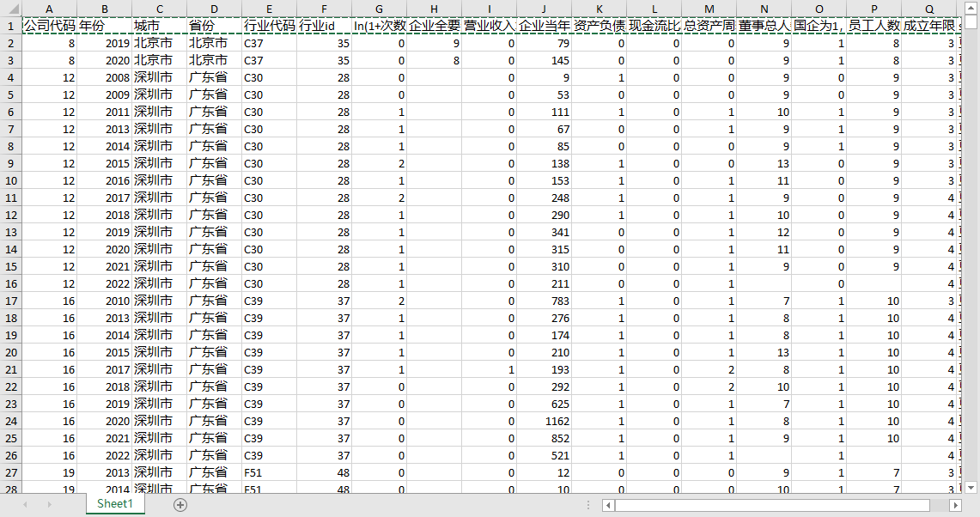Select column C header
980x517 pixels.
160,9
